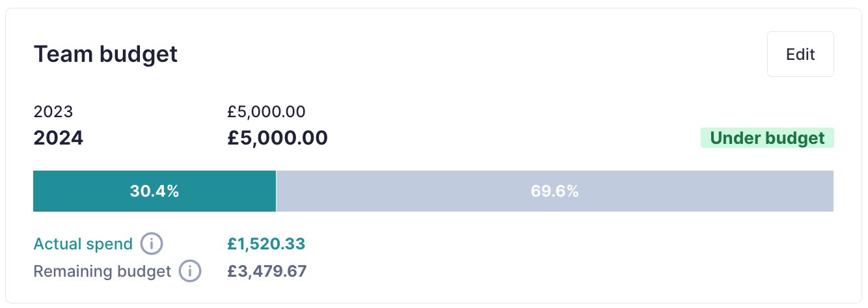Click the £3,479.67 remaining budget value
The width and height of the screenshot is (868, 308).
[x=267, y=271]
